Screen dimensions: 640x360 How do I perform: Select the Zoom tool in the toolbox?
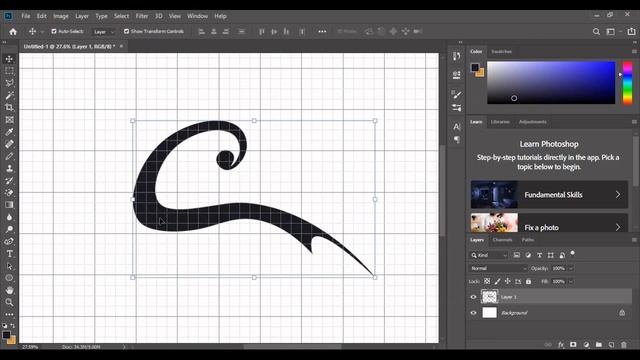coord(9,302)
